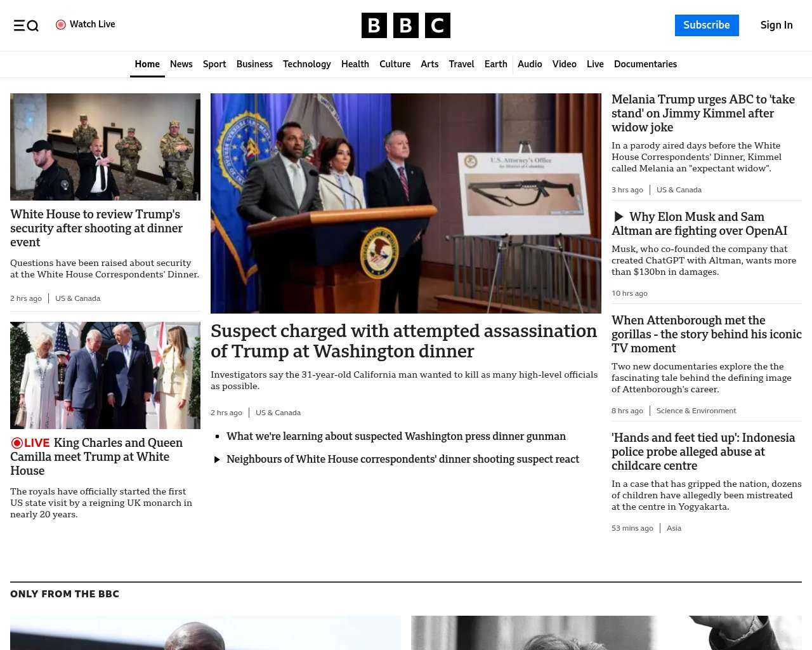Viewport: 812px width, 650px height.
Task: Open 'Suspect charged with attempted assassination' headline
Action: tap(404, 341)
